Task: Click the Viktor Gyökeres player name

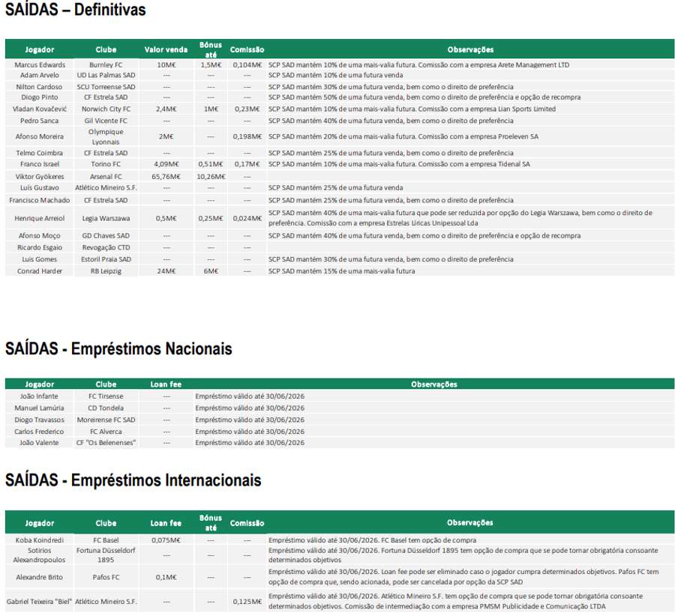Action: coord(40,176)
